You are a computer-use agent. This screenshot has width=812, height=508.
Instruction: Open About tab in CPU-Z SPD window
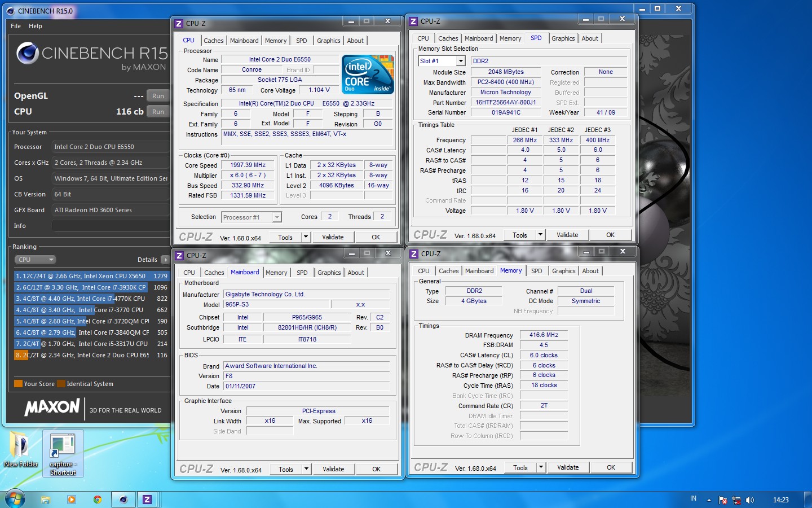point(590,38)
